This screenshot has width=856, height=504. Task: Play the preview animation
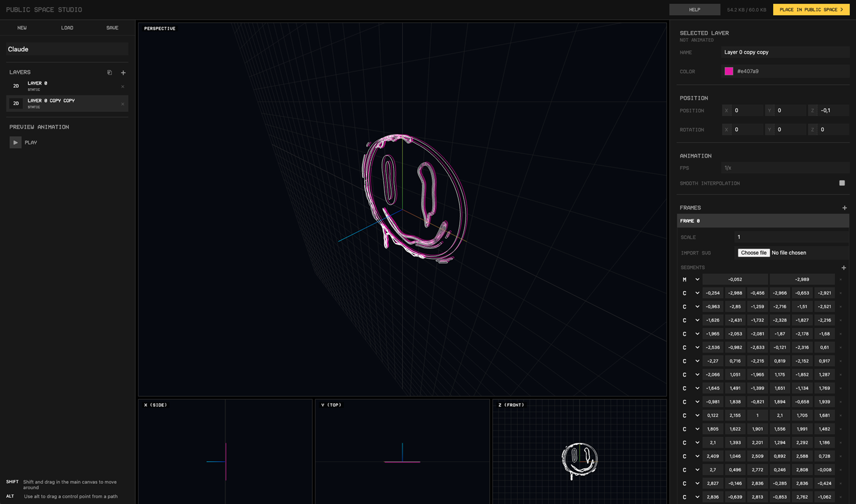pyautogui.click(x=15, y=142)
